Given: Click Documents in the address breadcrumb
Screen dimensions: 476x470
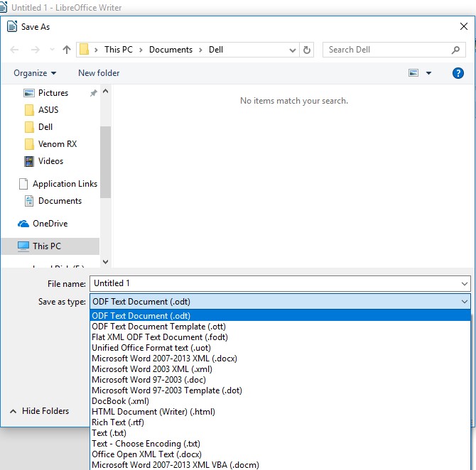Looking at the screenshot, I should (x=171, y=50).
